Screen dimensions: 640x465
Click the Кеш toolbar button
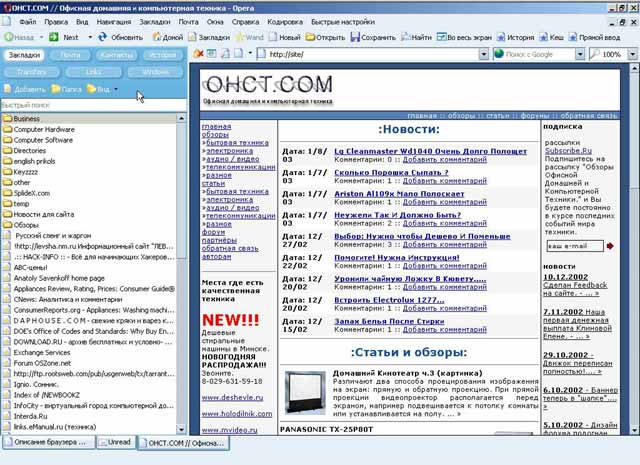(551, 37)
